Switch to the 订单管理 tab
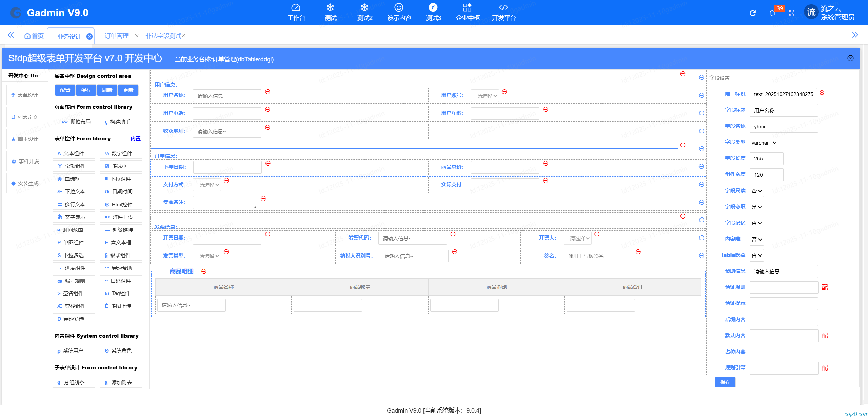868x417 pixels. coord(116,35)
